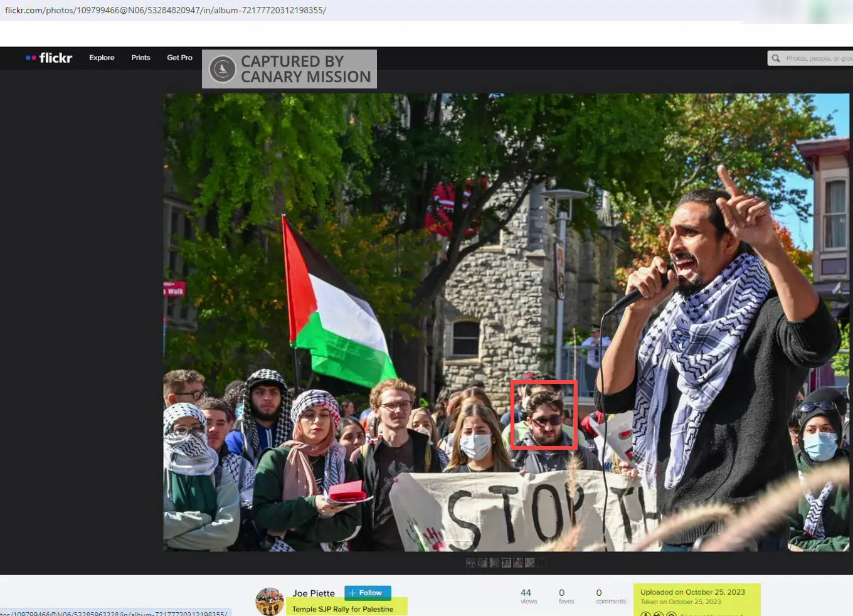Click the search magnifier icon
Viewport: 853px width, 616px height.
tap(776, 58)
